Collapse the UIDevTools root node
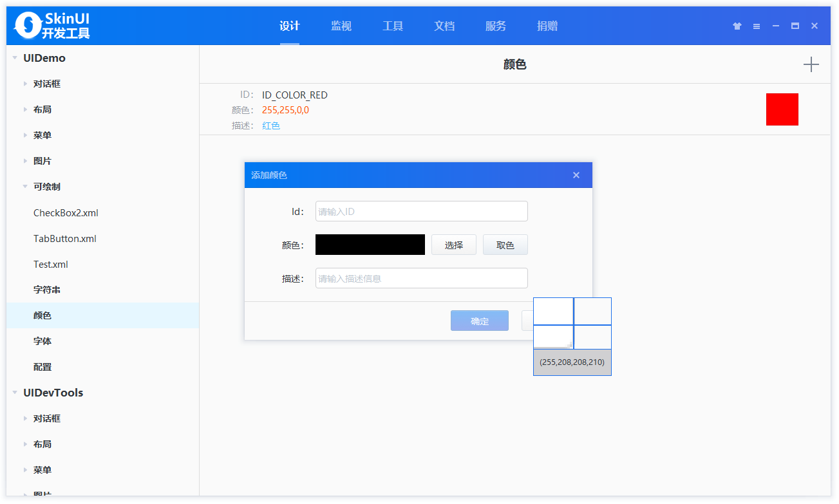The height and width of the screenshot is (504, 839). point(15,393)
